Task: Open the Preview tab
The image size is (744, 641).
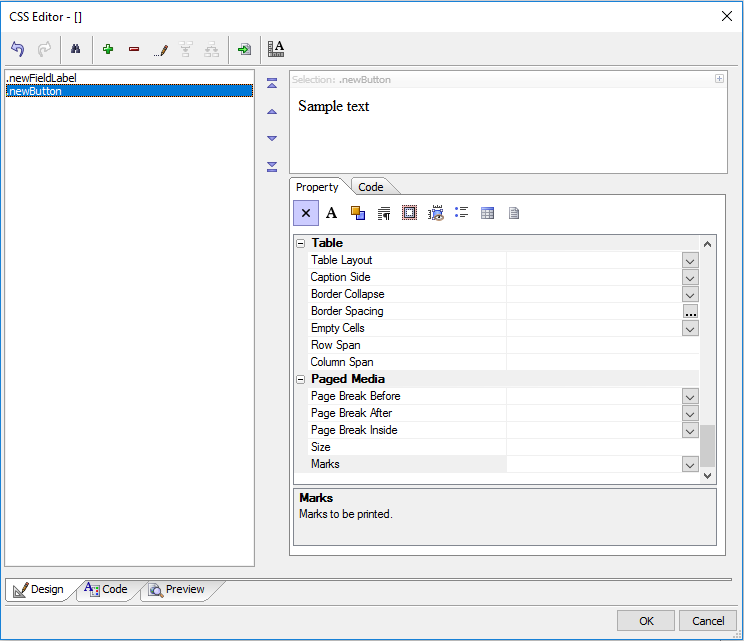Action: click(177, 589)
